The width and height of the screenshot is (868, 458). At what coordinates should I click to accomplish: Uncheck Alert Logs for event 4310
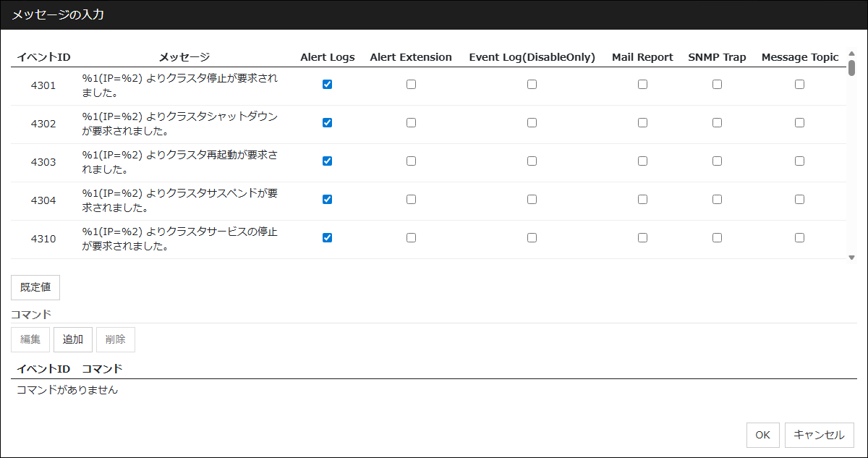tap(327, 238)
